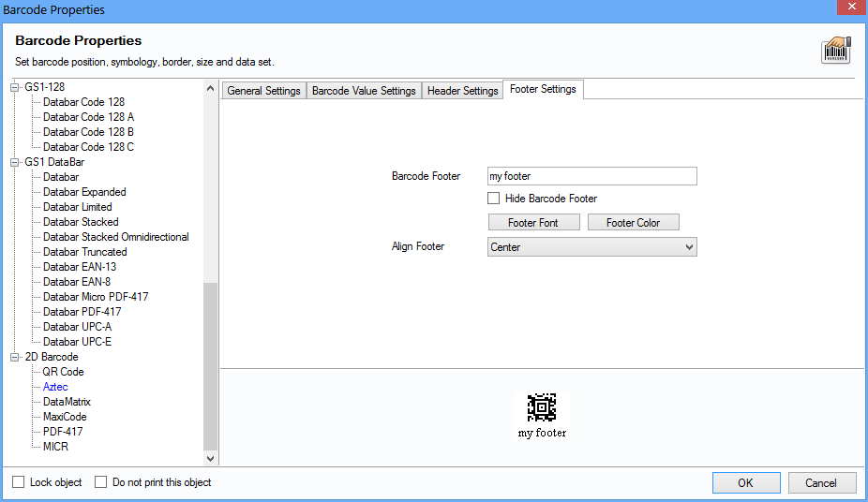The image size is (868, 502).
Task: Select Databar Stacked item
Action: [x=81, y=222]
